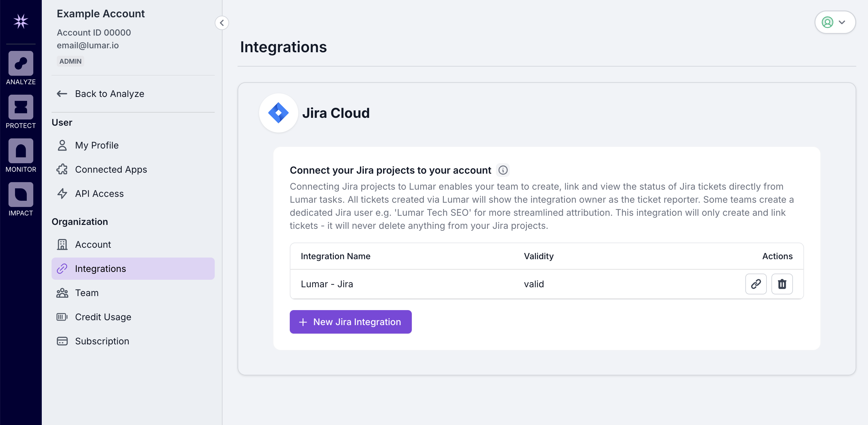Click the Jira Cloud diamond logo
Viewport: 868px width, 425px height.
point(278,113)
